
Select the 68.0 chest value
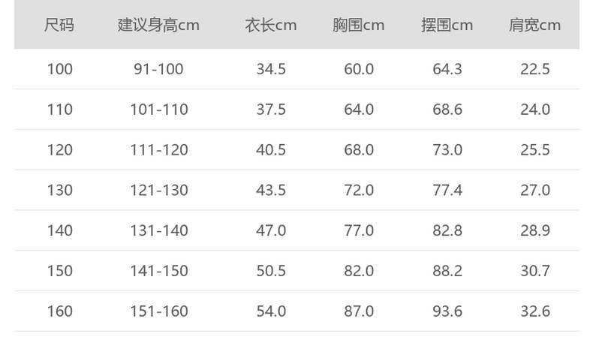click(359, 150)
